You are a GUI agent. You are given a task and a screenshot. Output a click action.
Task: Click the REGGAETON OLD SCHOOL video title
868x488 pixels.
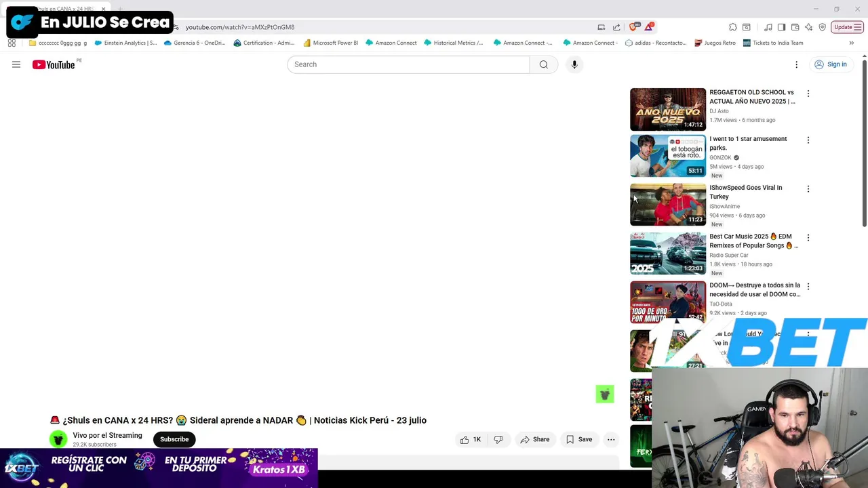752,97
